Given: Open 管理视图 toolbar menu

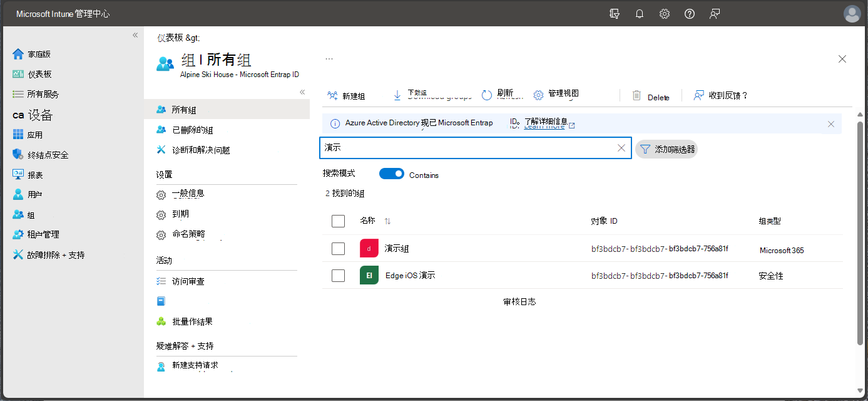Looking at the screenshot, I should (x=556, y=95).
